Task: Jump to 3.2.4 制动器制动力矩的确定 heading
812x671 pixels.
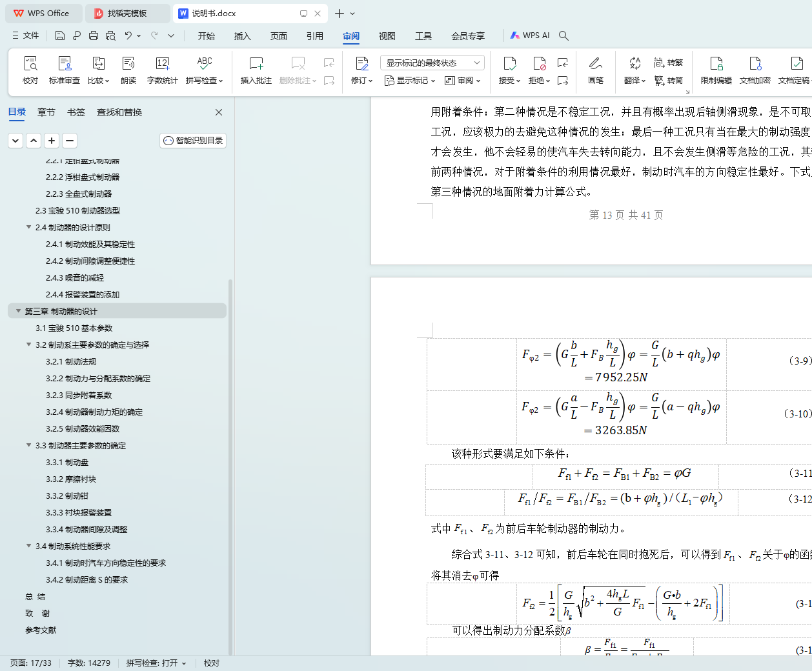Action: click(94, 412)
